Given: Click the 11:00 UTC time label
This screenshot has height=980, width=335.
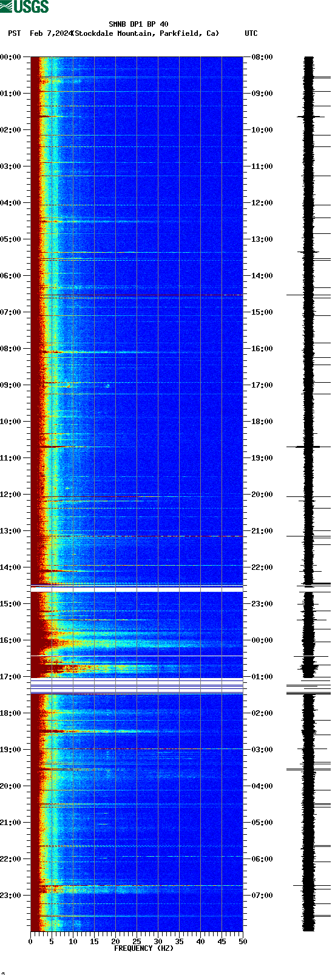Looking at the screenshot, I should tap(262, 166).
